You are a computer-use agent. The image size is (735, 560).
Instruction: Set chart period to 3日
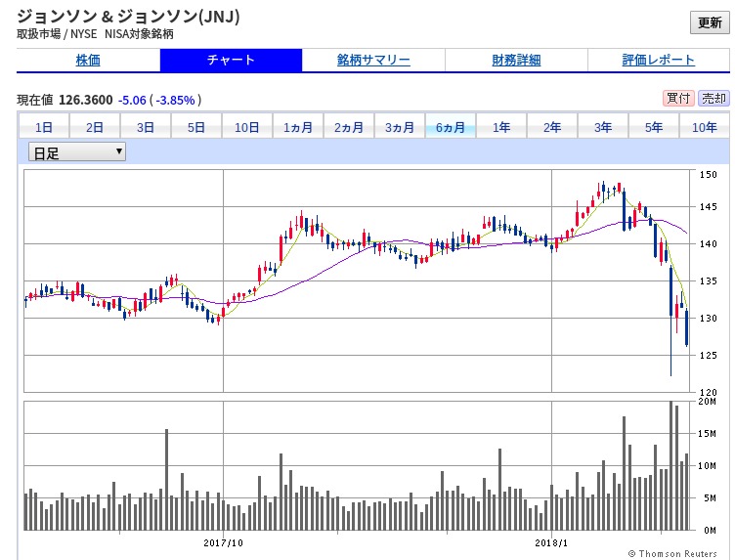[146, 127]
